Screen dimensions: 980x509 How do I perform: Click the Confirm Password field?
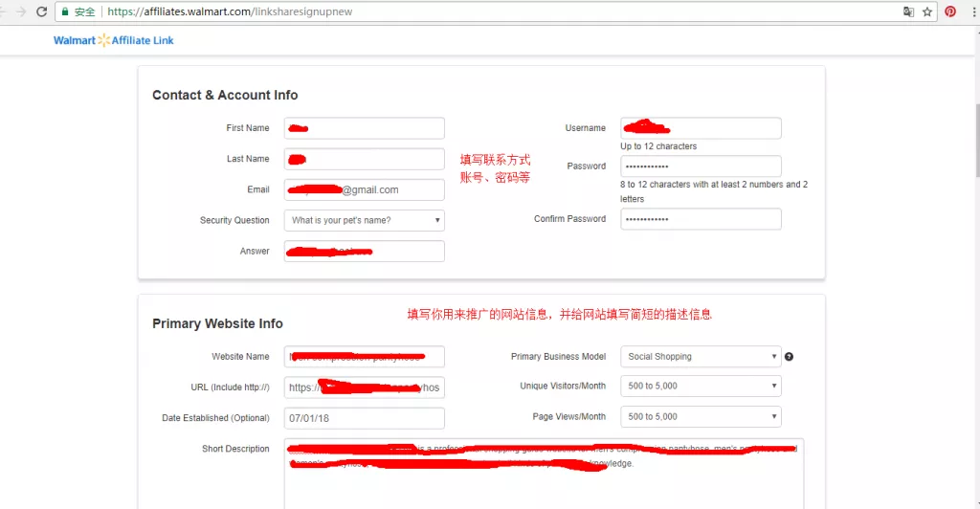pos(701,219)
